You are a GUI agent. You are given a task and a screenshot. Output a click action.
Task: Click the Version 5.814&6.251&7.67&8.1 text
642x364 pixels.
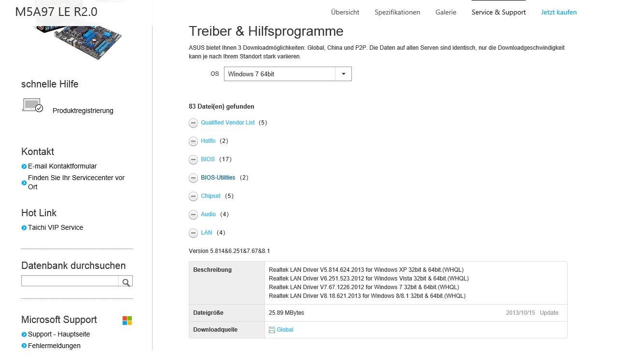[x=229, y=251]
